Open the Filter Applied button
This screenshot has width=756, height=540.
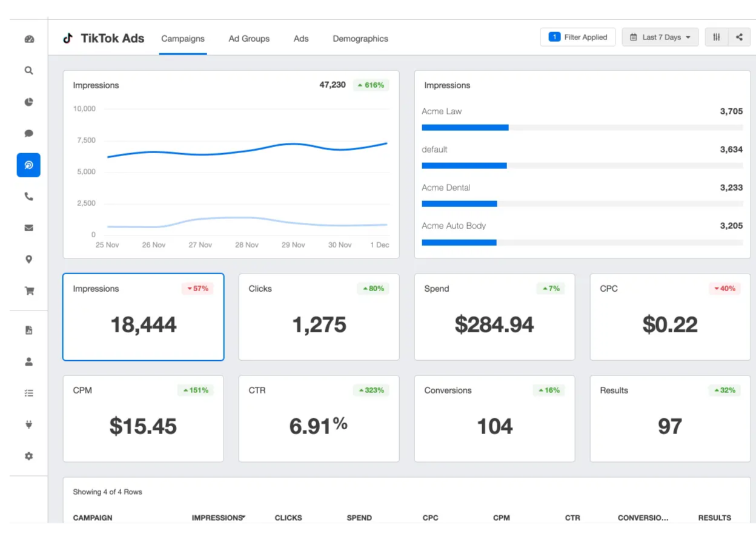click(577, 38)
